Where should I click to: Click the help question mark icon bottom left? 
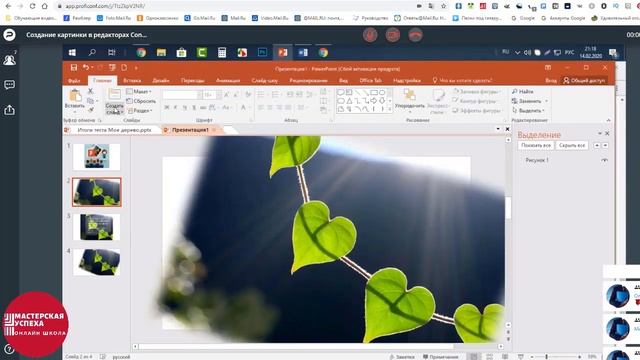click(x=9, y=349)
